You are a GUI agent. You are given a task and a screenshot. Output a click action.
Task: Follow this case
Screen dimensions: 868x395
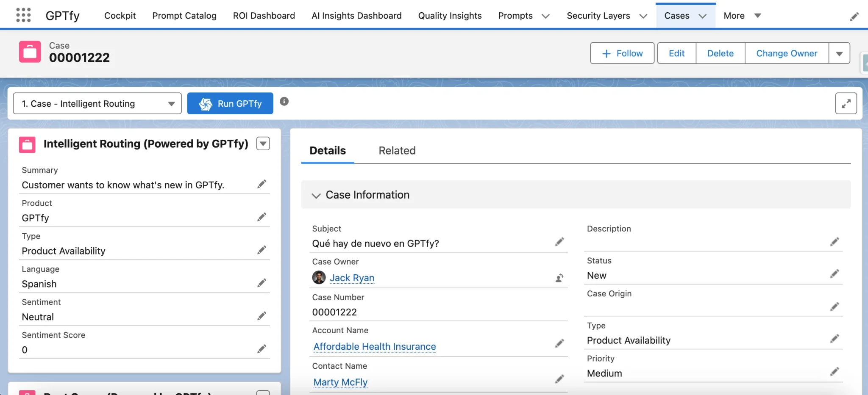pyautogui.click(x=622, y=53)
